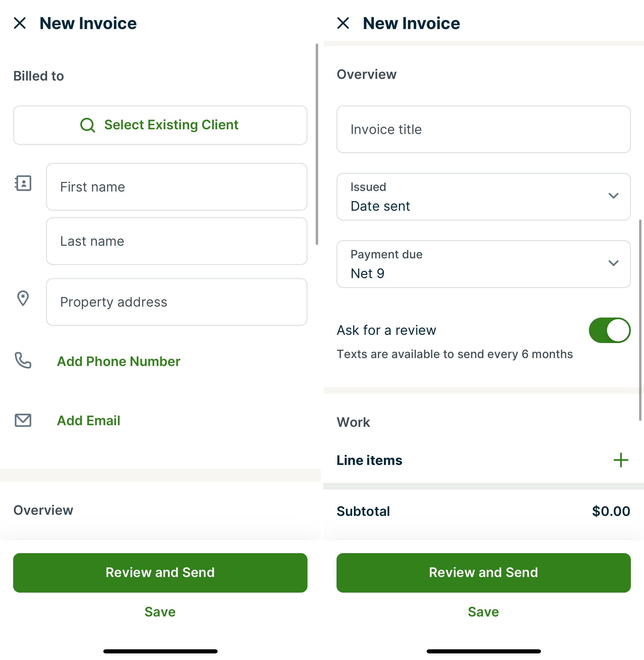
Task: Open the Issued date dropdown
Action: 483,197
